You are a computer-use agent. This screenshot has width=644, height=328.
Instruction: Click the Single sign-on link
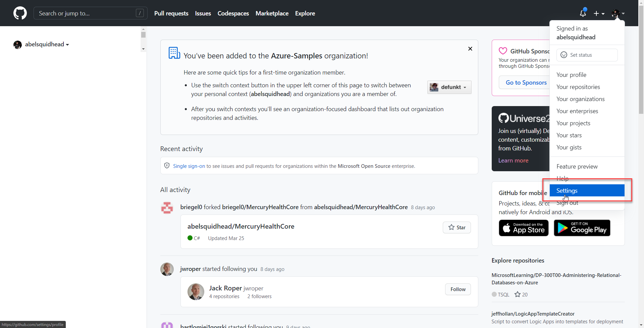click(189, 166)
